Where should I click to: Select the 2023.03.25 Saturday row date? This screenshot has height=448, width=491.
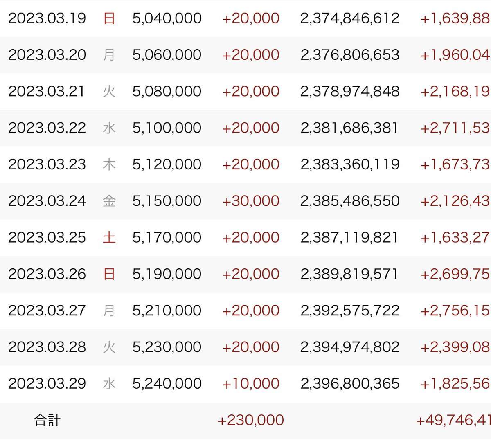[x=47, y=237]
